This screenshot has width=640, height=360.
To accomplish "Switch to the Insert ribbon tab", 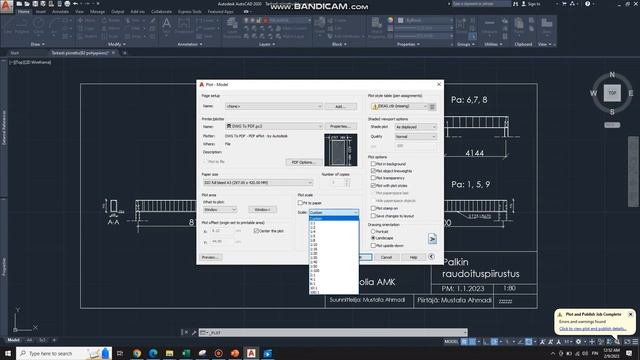I will click(x=41, y=12).
